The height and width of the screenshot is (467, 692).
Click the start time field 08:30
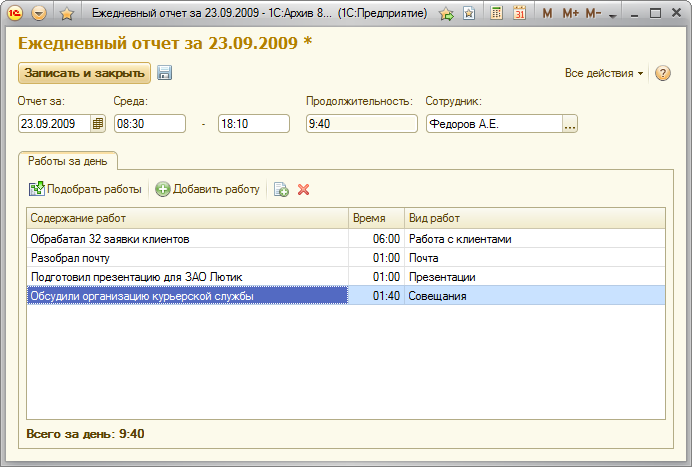pyautogui.click(x=150, y=124)
